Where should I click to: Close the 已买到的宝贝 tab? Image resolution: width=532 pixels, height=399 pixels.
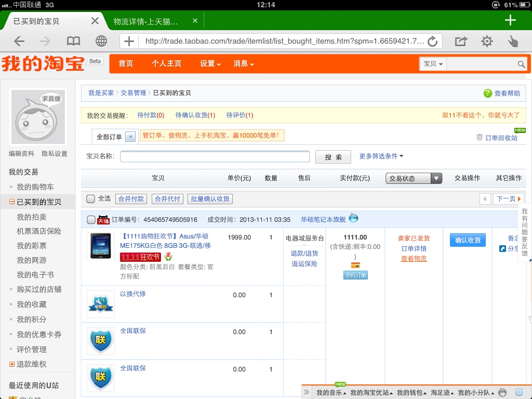point(95,21)
